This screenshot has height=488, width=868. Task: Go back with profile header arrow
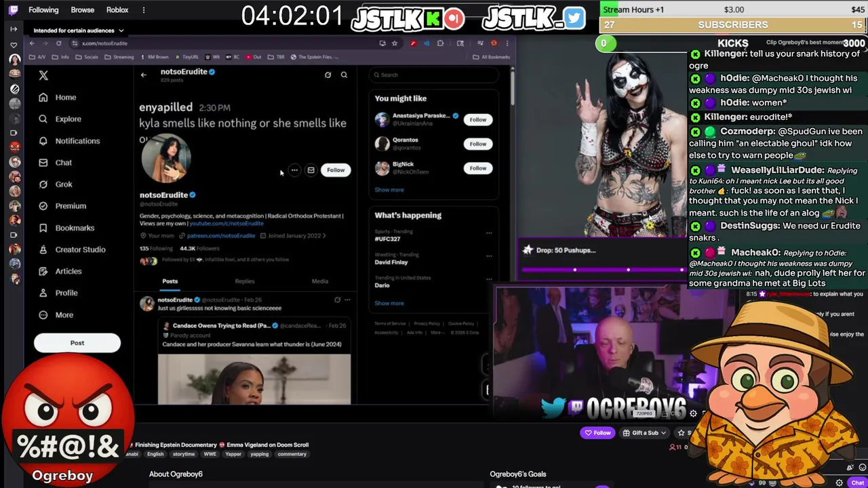pyautogui.click(x=144, y=75)
